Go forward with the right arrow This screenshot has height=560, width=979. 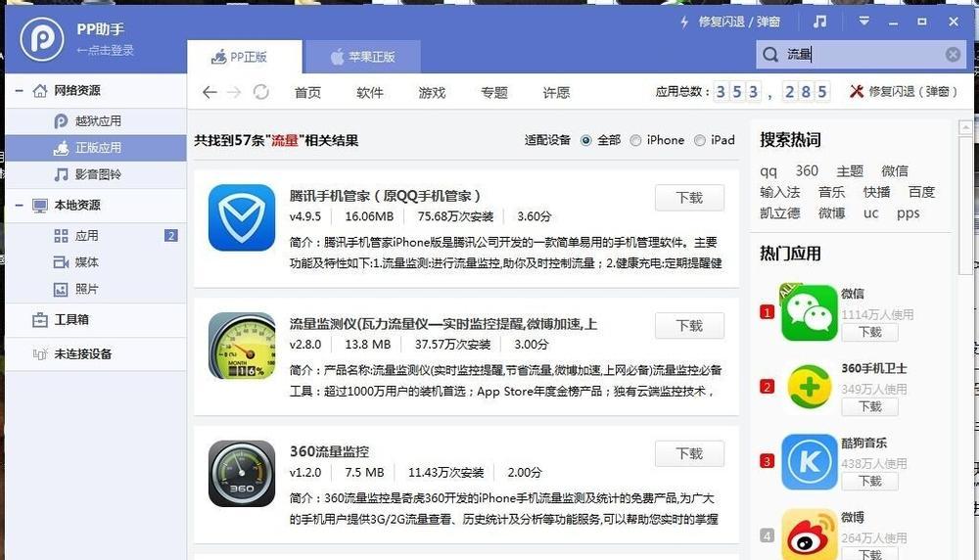tap(234, 92)
